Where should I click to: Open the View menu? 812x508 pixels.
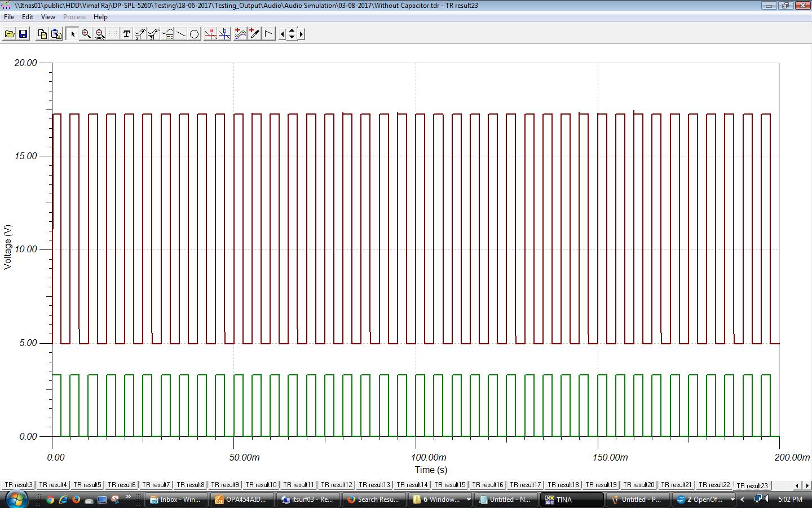coord(48,17)
